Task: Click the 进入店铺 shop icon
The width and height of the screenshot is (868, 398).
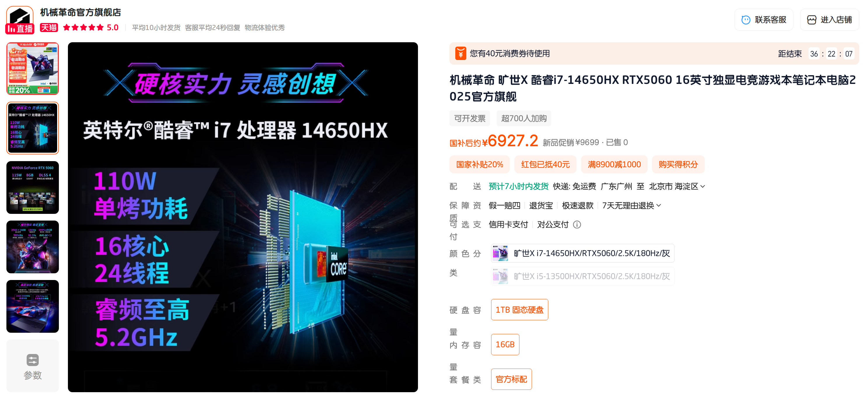Action: tap(811, 20)
